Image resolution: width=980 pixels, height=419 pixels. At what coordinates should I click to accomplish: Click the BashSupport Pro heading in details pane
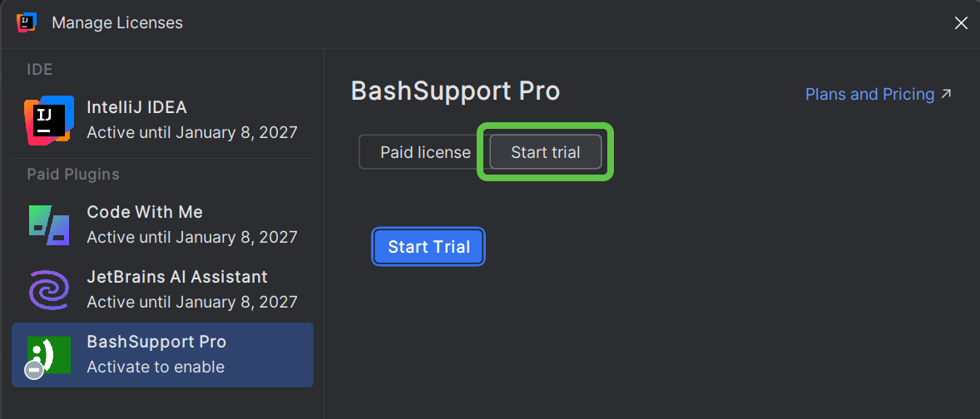455,91
